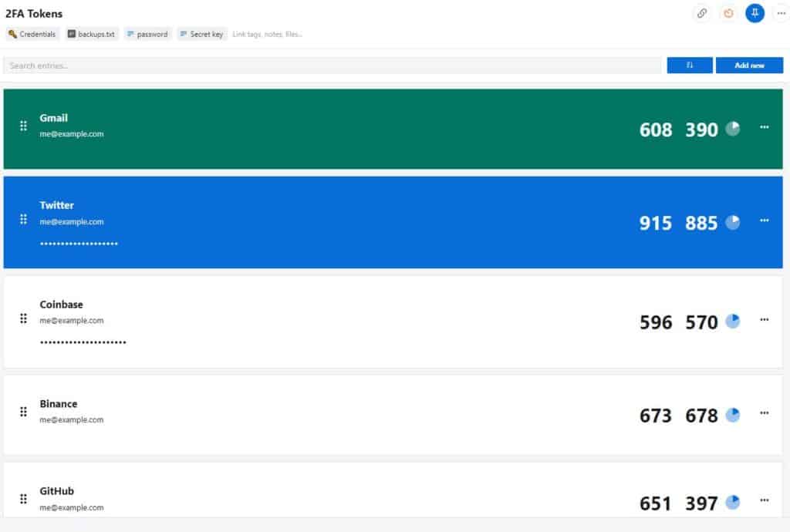Click the sort entries button
The image size is (790, 532).
coord(689,66)
